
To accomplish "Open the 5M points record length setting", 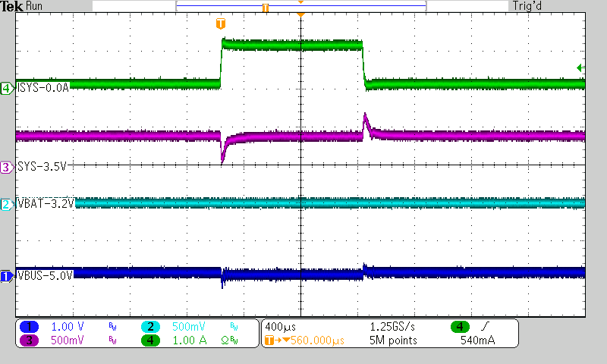I will (x=392, y=340).
